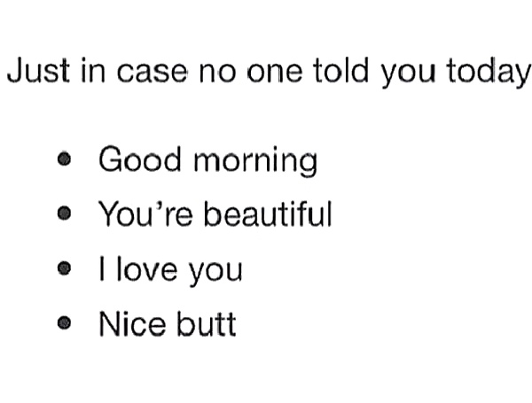Image resolution: width=532 pixels, height=403 pixels.
Task: Click the bullet before "Good morning"
Action: point(63,161)
